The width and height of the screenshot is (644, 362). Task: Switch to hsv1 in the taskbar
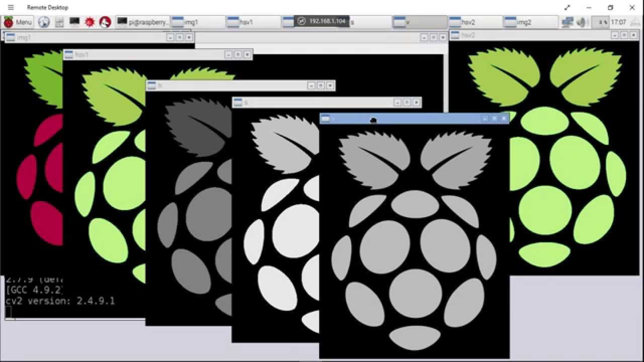point(253,22)
